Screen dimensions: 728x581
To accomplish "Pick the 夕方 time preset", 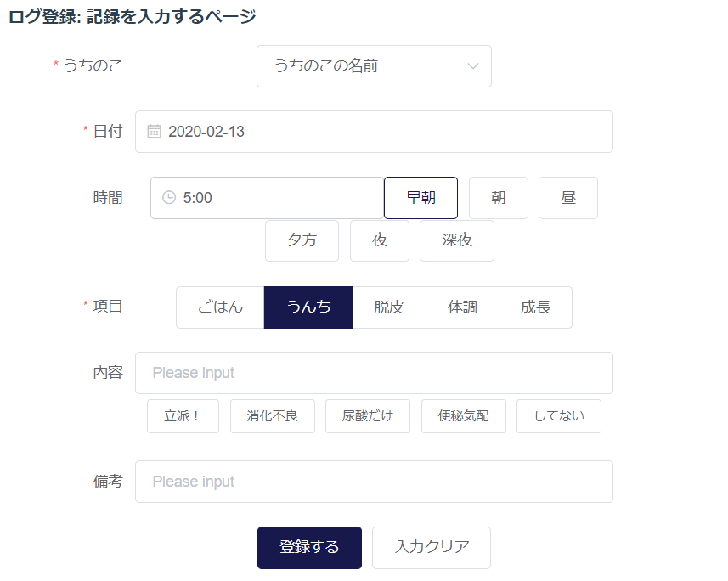I will [302, 241].
